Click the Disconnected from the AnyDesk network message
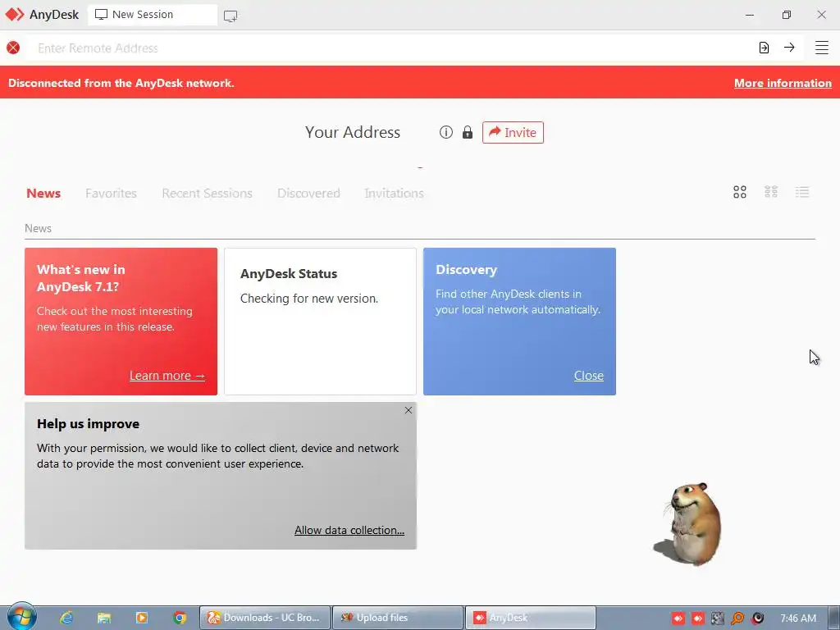Screen dimensions: 840x630 click(x=121, y=83)
